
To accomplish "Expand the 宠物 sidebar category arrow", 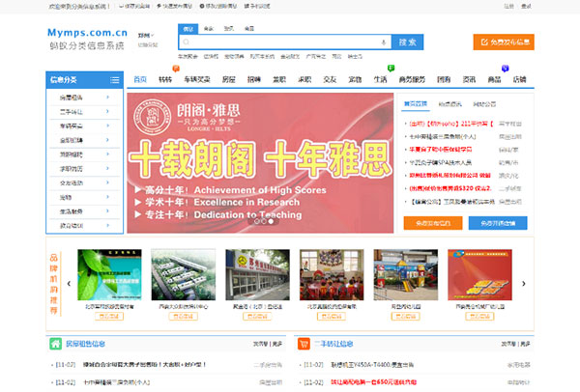I will click(x=107, y=197).
